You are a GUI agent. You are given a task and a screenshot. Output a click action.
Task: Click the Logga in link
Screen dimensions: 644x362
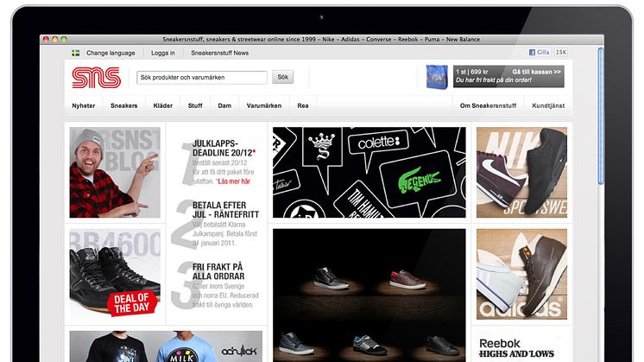click(162, 53)
